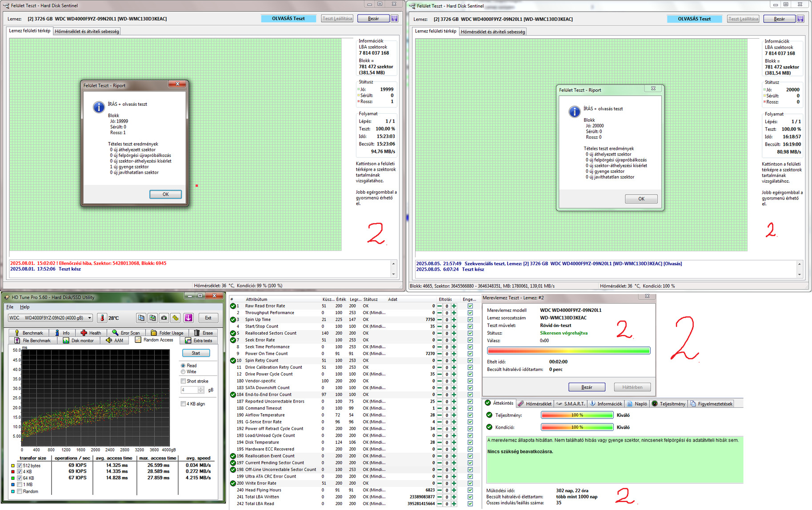
Task: Select the Write radio button in HD Tune
Action: tap(183, 372)
